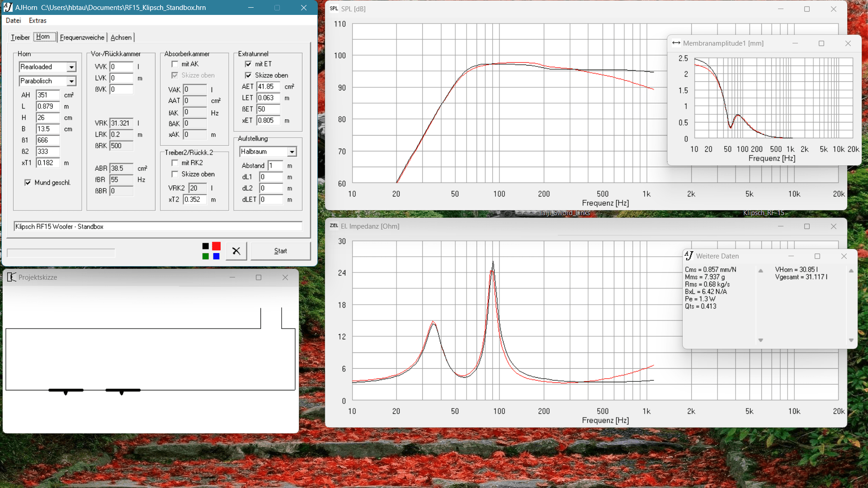
Task: Click the SPL window title icon
Action: point(334,9)
